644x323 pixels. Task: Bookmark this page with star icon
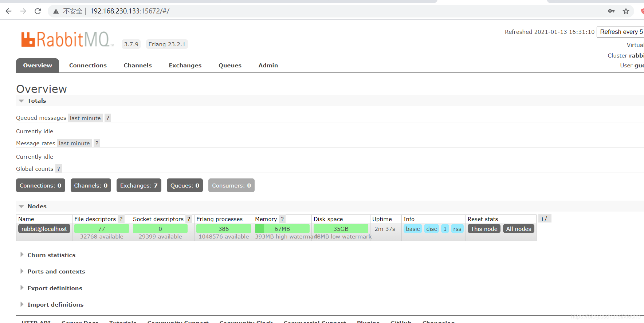coord(626,11)
